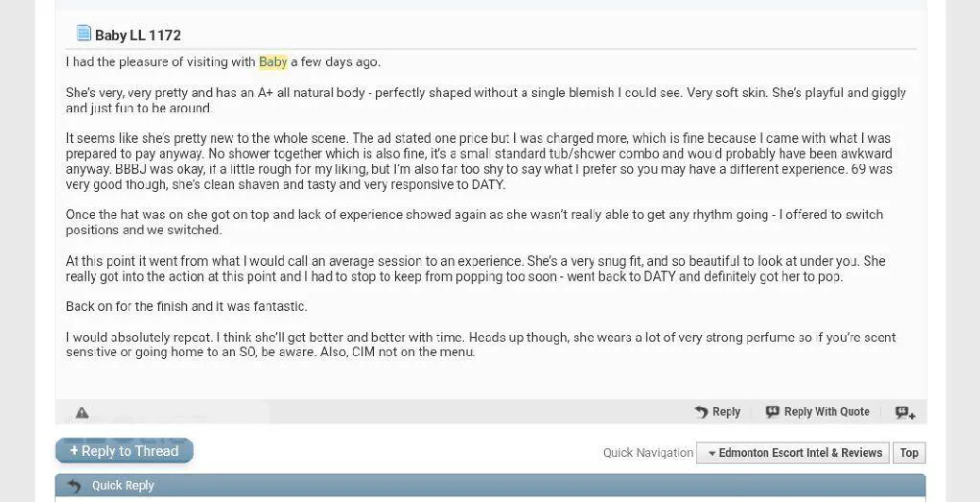
Task: Click the final paragraph mentioning strong perfume
Action: 479,345
